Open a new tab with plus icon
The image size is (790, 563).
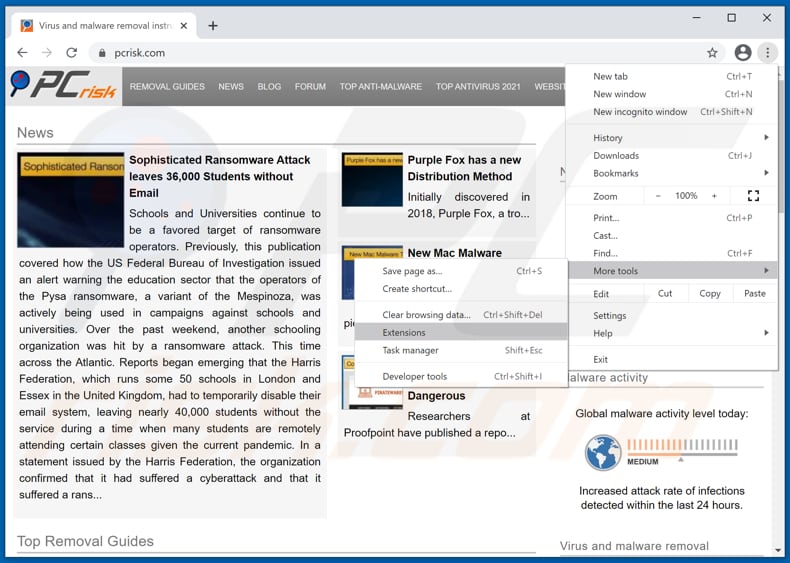point(213,26)
